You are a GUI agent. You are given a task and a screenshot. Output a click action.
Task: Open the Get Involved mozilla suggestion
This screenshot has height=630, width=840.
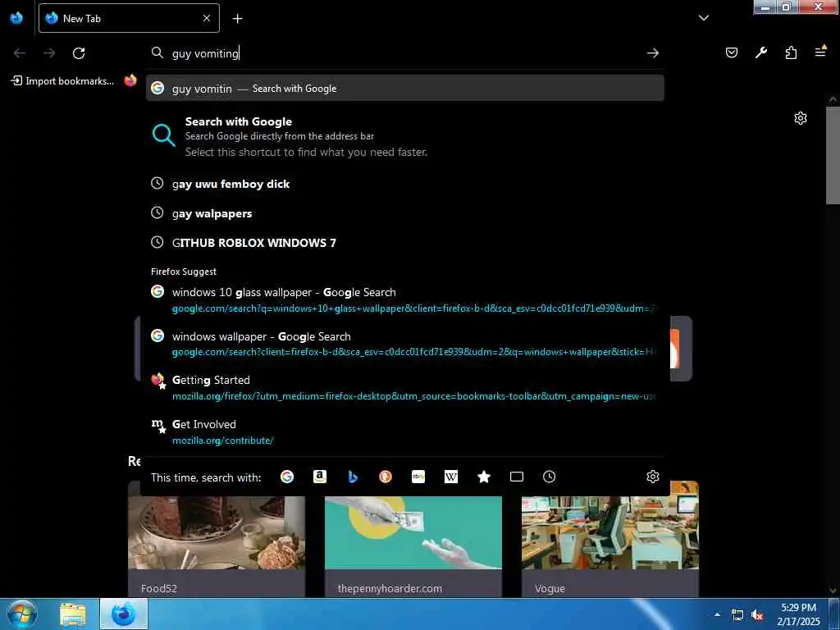pyautogui.click(x=405, y=431)
